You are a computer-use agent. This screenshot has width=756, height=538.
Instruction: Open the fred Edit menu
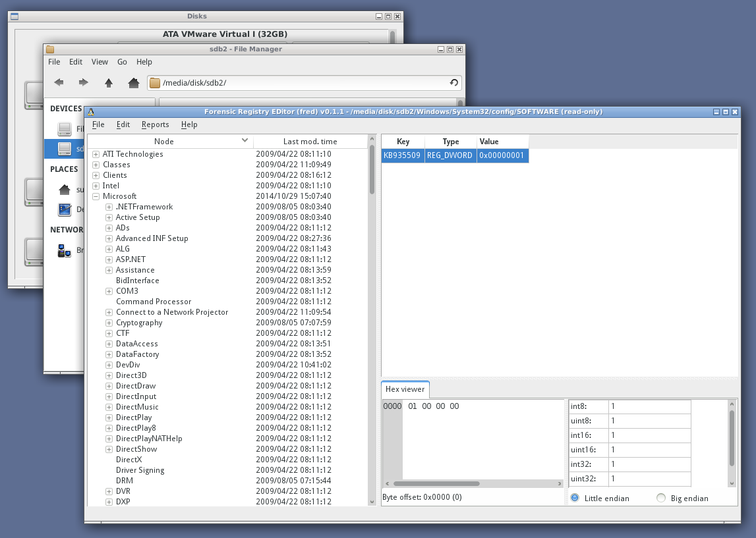123,124
